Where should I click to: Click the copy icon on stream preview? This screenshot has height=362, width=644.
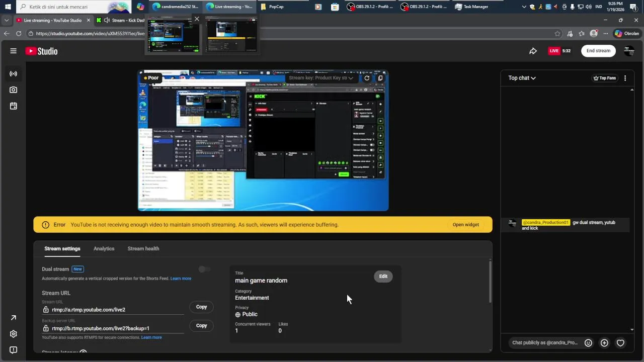(x=380, y=78)
